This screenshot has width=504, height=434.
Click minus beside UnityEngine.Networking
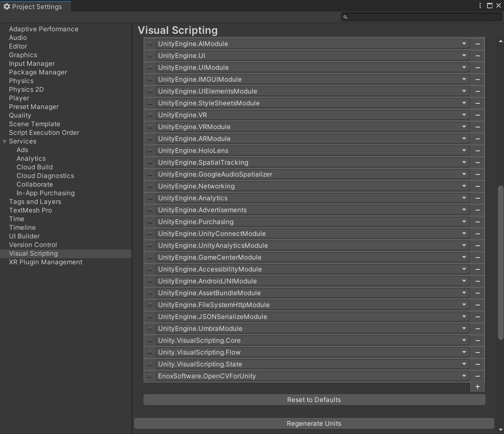478,186
